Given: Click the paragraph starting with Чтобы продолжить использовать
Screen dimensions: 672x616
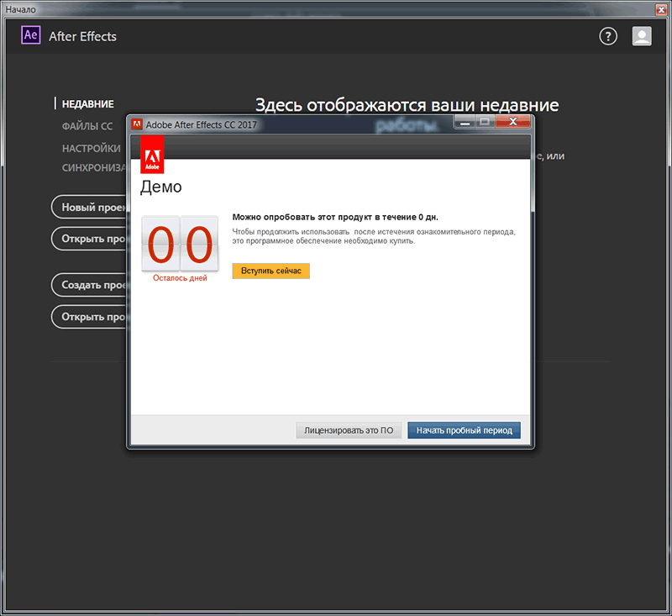Looking at the screenshot, I should tap(374, 236).
